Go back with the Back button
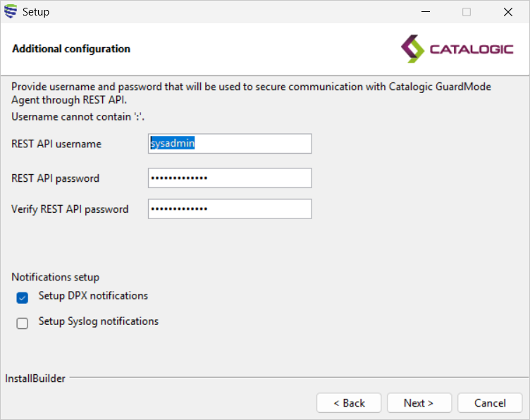This screenshot has height=420, width=530. click(x=349, y=403)
